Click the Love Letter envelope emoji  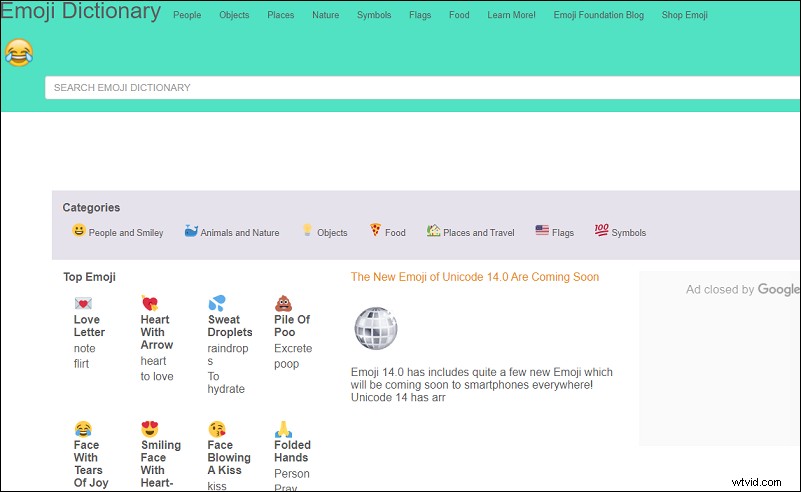83,303
